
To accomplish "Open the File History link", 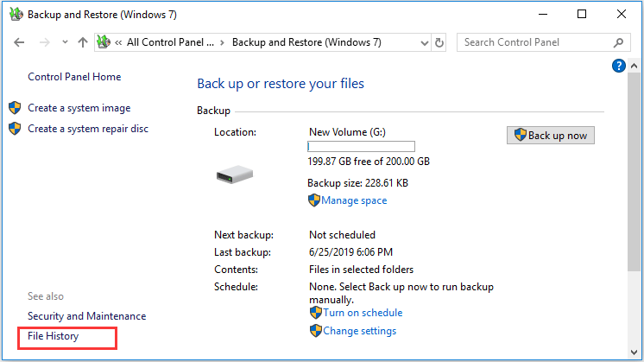I will coord(53,336).
